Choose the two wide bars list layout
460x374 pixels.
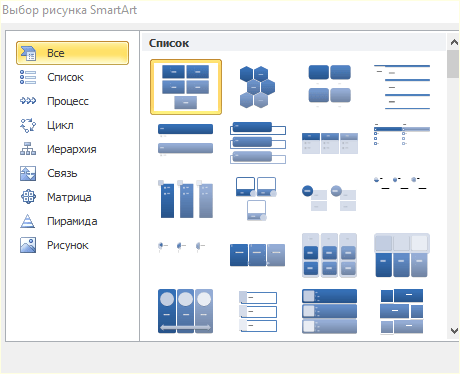[185, 140]
